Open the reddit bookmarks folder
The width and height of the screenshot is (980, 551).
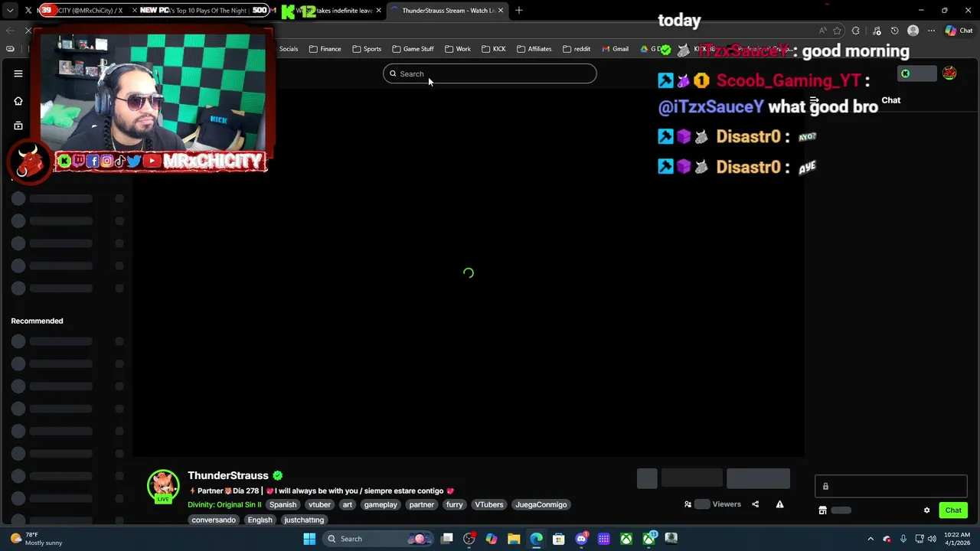click(577, 49)
